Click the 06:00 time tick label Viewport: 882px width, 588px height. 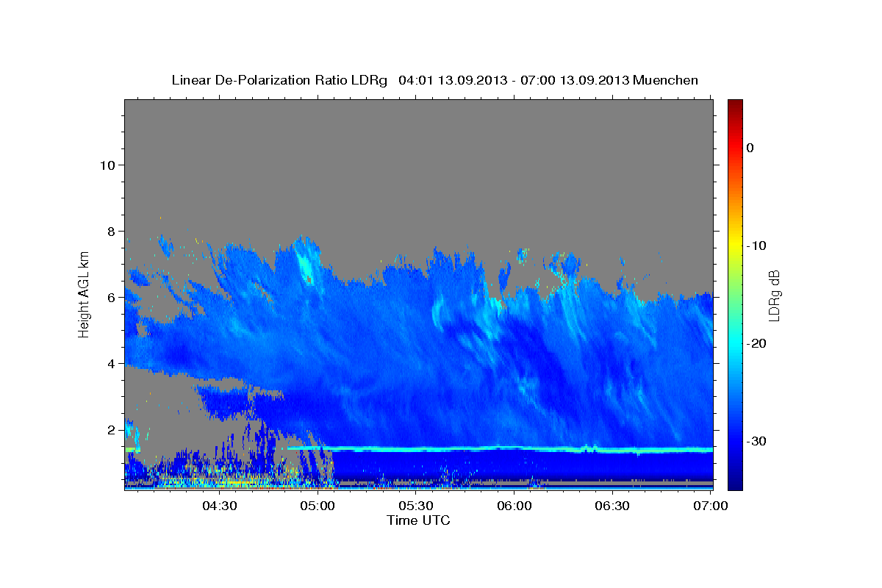click(514, 506)
